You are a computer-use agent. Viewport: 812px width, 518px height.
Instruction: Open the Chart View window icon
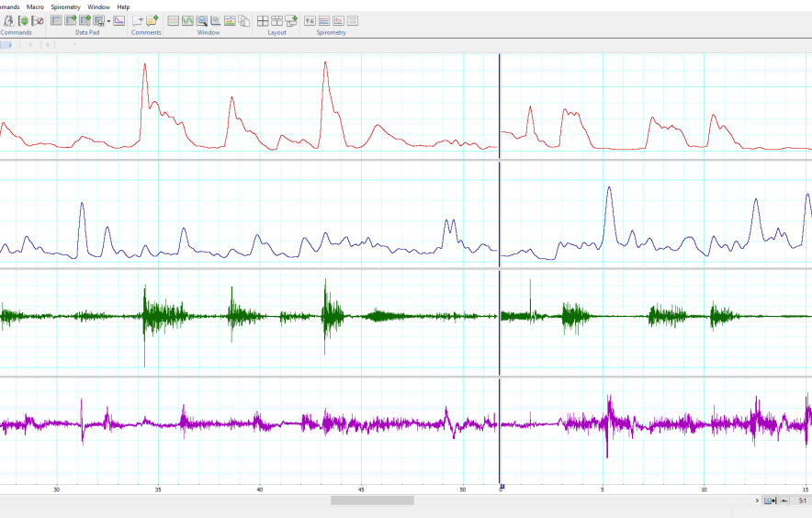(x=174, y=21)
